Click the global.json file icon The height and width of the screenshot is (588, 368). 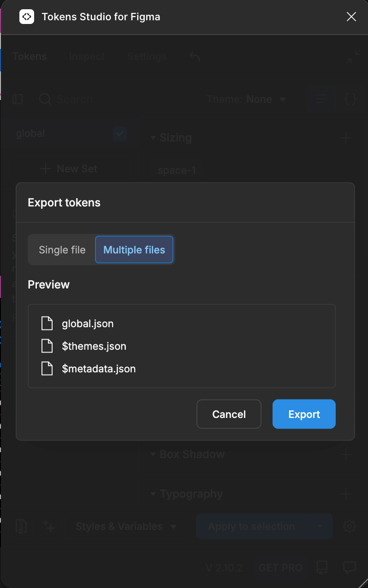(47, 323)
